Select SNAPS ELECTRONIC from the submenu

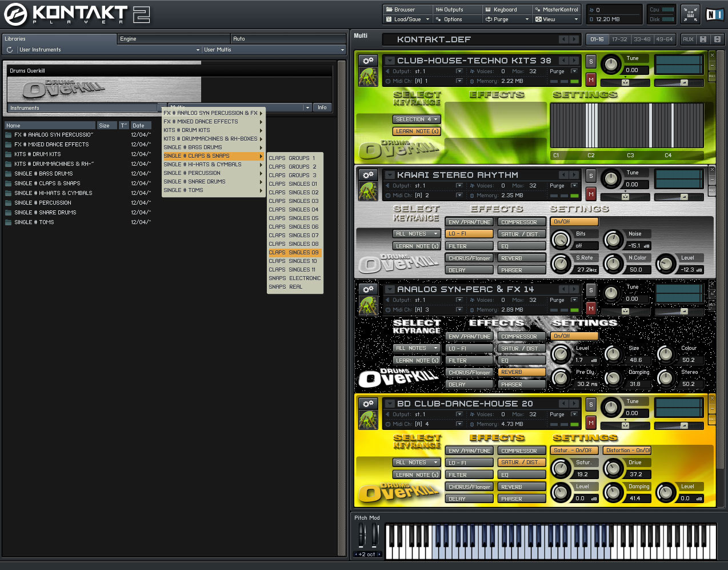(x=295, y=278)
